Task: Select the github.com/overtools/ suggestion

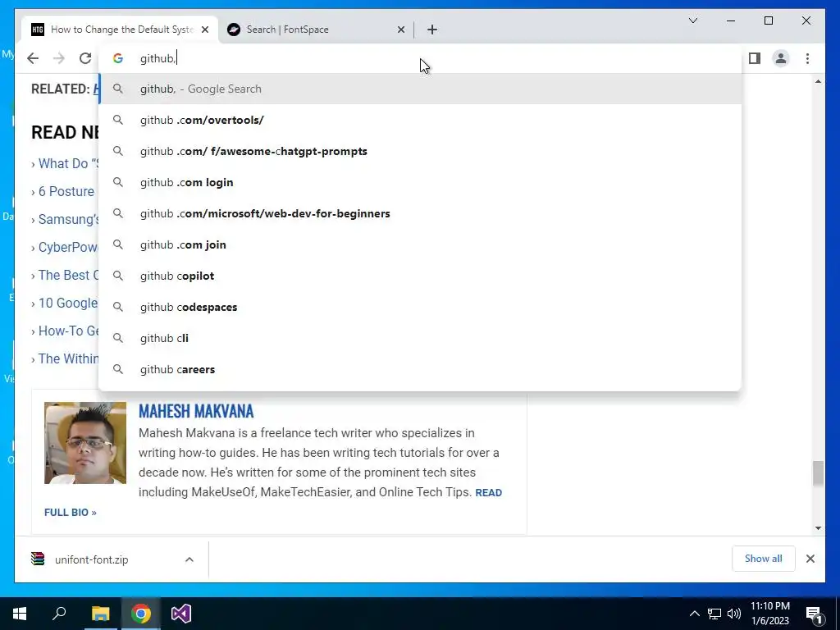Action: tap(420, 120)
